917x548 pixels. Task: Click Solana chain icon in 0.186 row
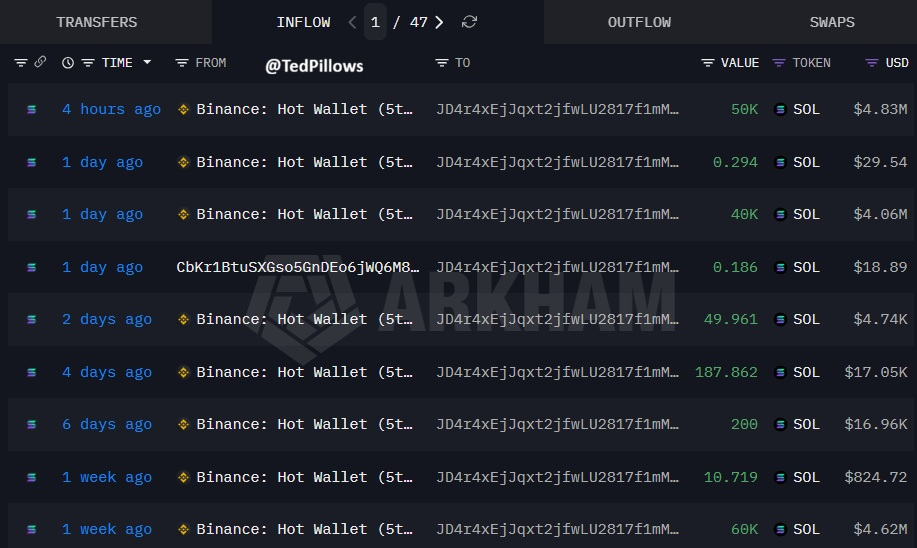(x=32, y=267)
